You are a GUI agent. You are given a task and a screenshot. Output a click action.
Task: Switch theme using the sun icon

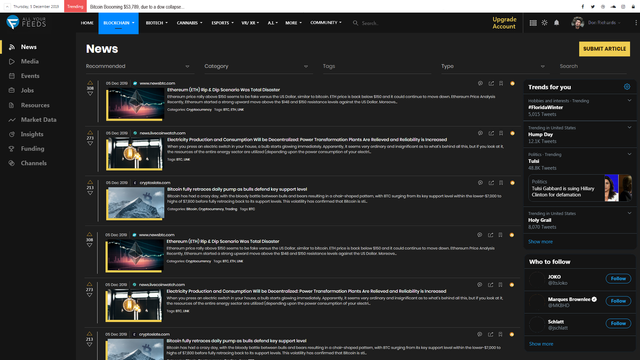(x=544, y=23)
